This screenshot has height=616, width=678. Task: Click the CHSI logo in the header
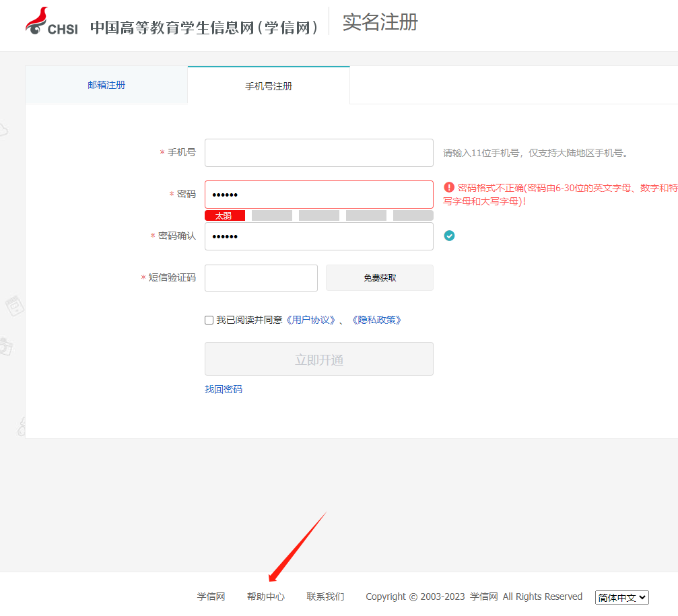(52, 22)
